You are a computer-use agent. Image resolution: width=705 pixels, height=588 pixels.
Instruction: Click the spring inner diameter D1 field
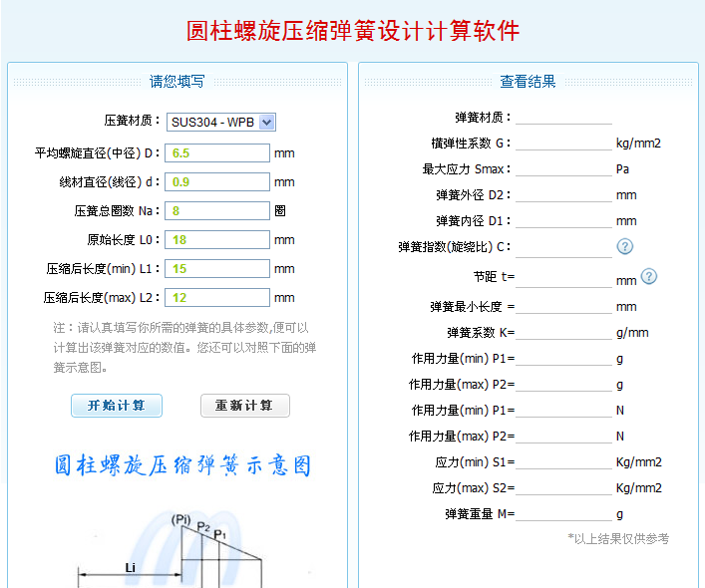click(x=563, y=220)
